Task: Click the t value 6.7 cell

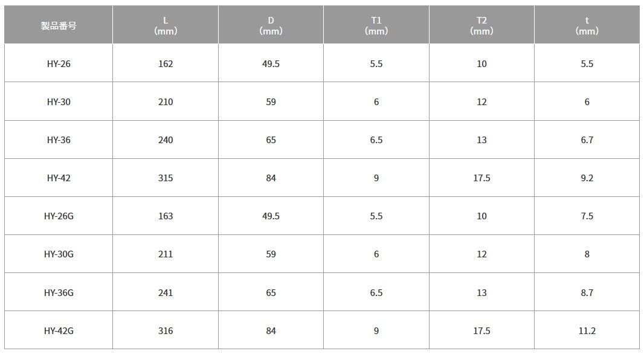Action: (x=587, y=140)
